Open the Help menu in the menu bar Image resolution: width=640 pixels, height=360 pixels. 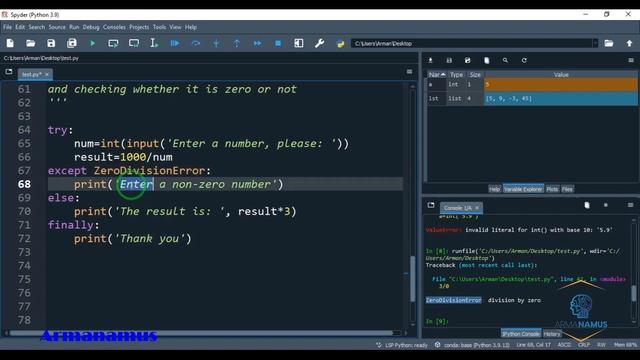[191, 27]
